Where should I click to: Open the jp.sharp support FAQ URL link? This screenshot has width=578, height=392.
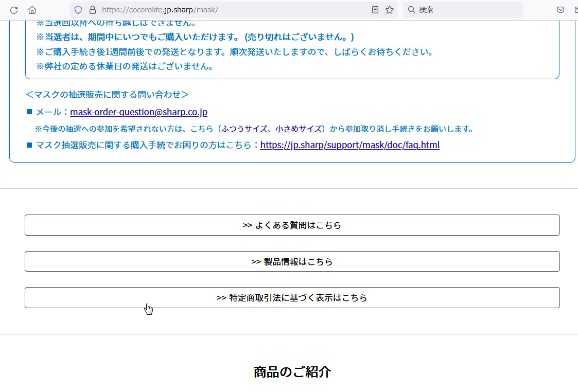point(349,145)
